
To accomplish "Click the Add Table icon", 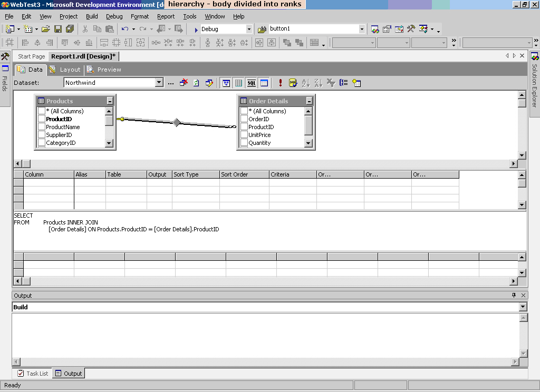I will [x=356, y=83].
